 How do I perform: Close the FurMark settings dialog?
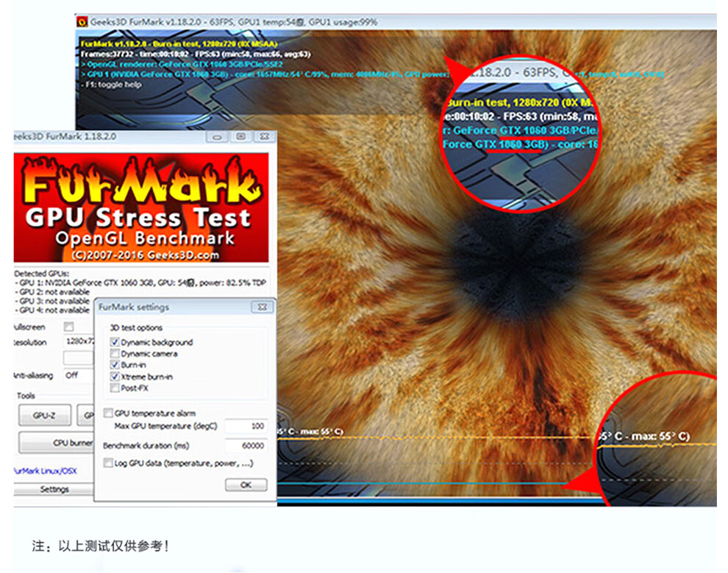tap(263, 307)
